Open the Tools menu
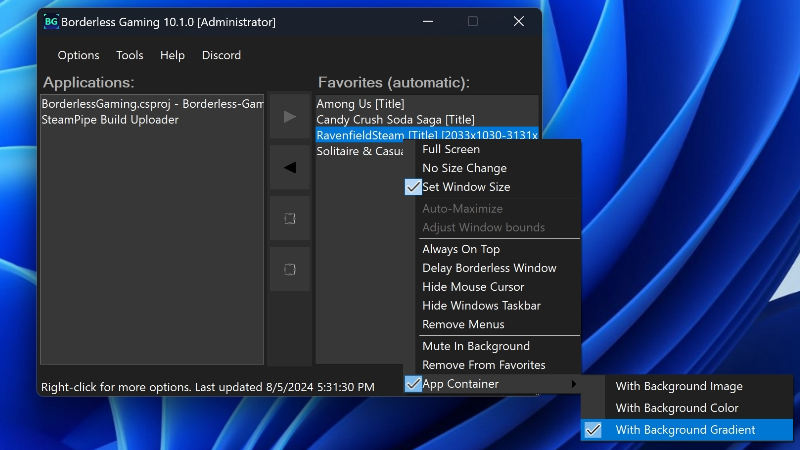The width and height of the screenshot is (800, 450). [130, 55]
